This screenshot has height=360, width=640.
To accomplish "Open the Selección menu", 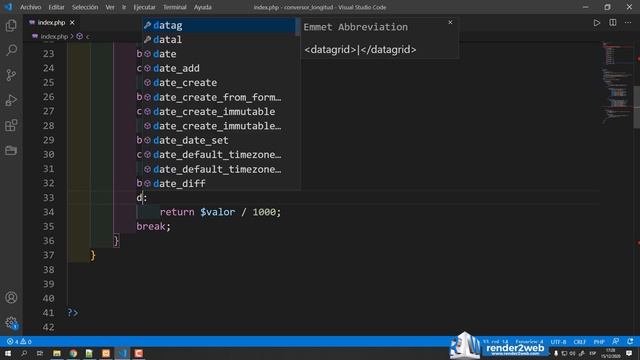I will point(85,7).
